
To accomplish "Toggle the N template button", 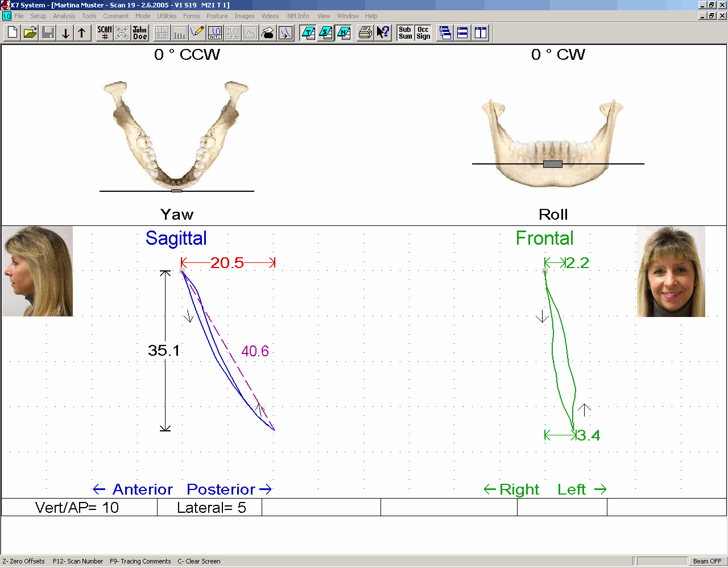I will [344, 33].
